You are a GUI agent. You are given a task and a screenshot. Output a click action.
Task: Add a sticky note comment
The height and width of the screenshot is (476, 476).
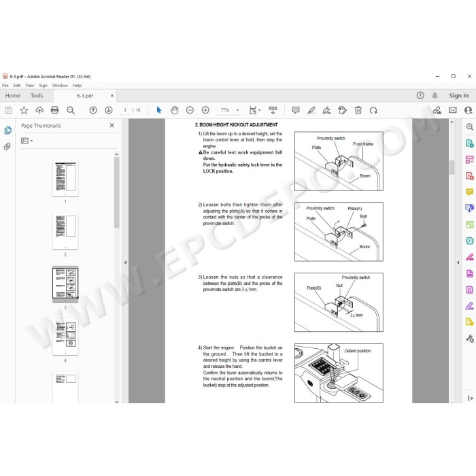coord(296,110)
